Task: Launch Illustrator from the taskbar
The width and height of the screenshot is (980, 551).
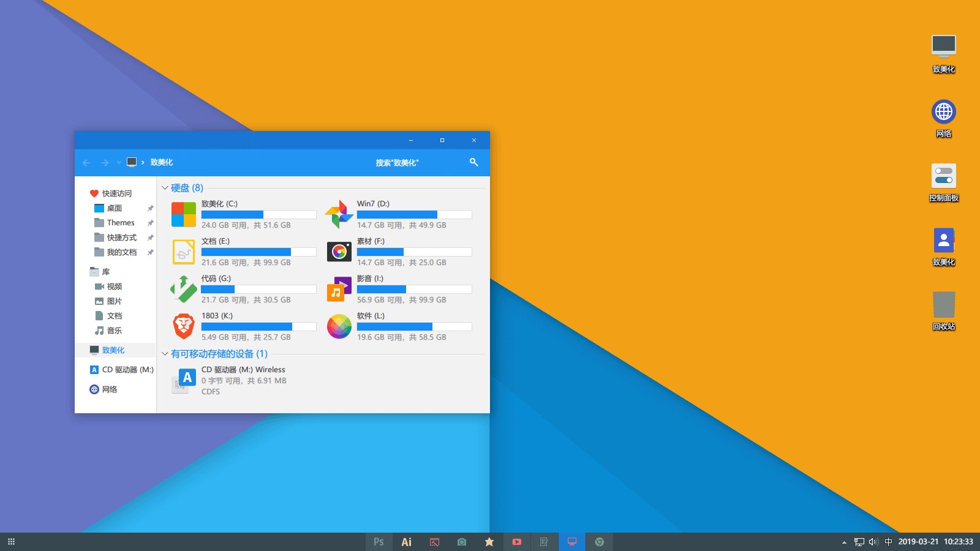Action: [x=406, y=542]
